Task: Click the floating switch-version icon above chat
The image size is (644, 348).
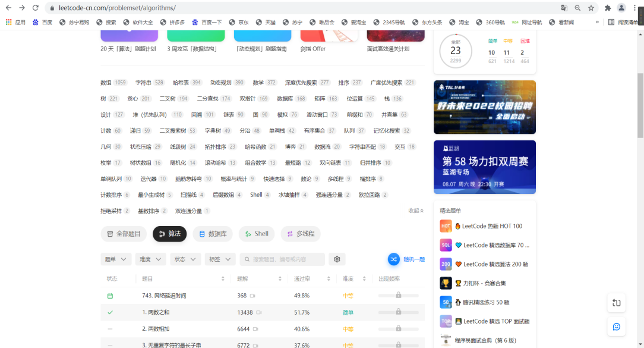Action: (617, 303)
